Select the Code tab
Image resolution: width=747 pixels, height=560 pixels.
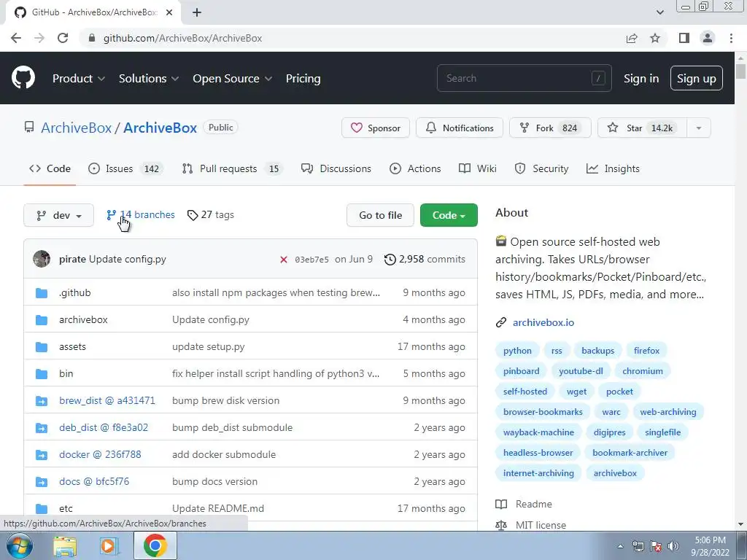coord(50,168)
